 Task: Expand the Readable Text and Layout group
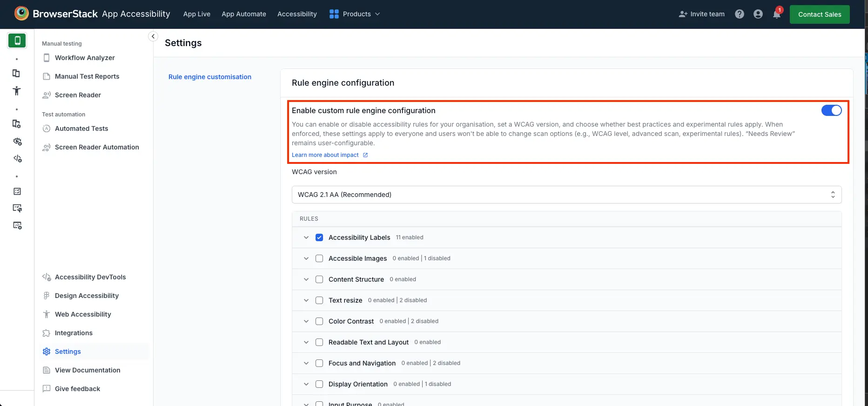306,342
